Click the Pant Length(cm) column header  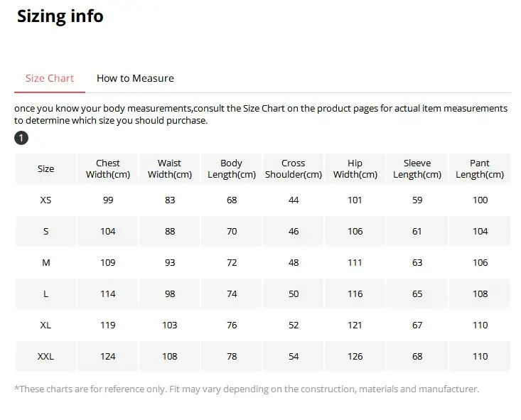point(480,169)
